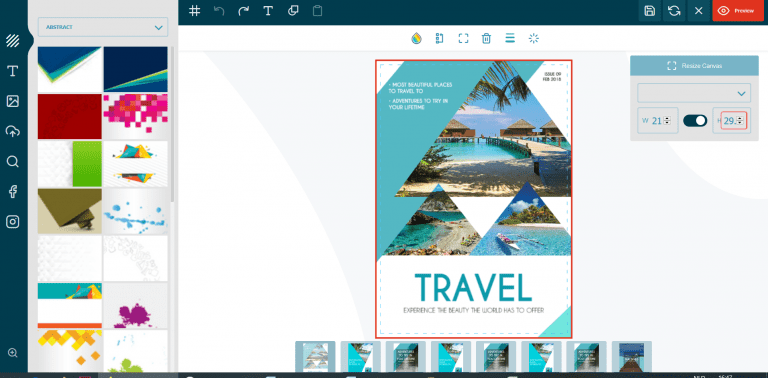The image size is (768, 378).
Task: Expand the ABSTRACT category dropdown
Action: point(103,27)
